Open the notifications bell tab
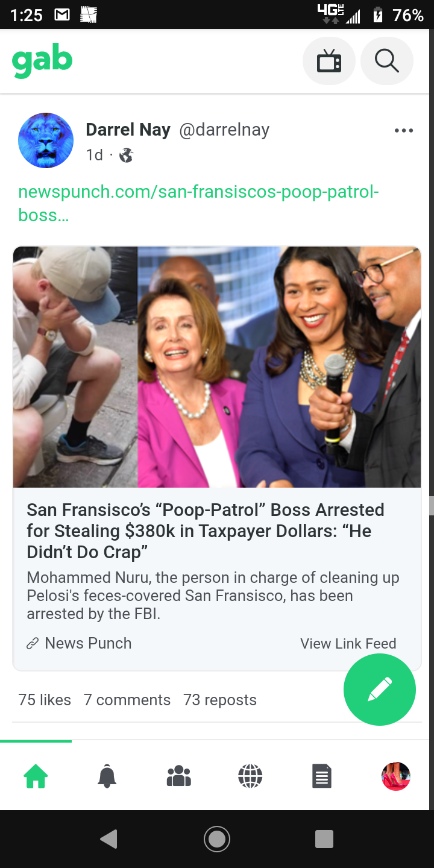 107,776
